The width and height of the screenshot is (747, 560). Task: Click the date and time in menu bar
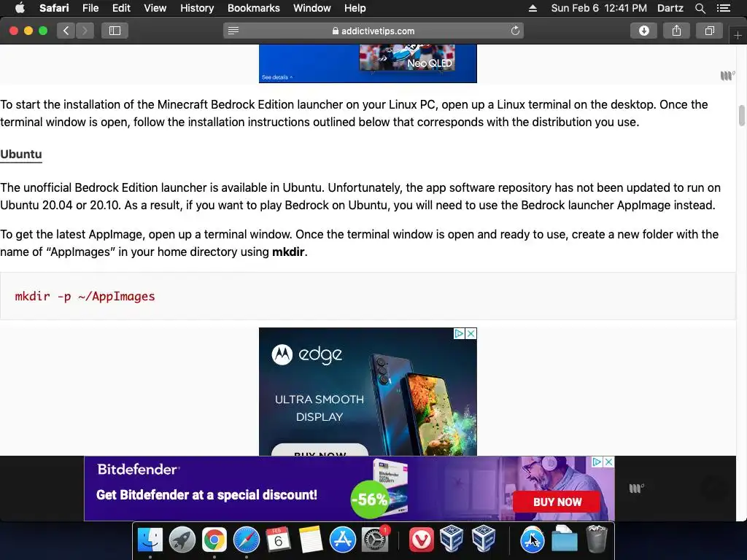click(x=599, y=8)
